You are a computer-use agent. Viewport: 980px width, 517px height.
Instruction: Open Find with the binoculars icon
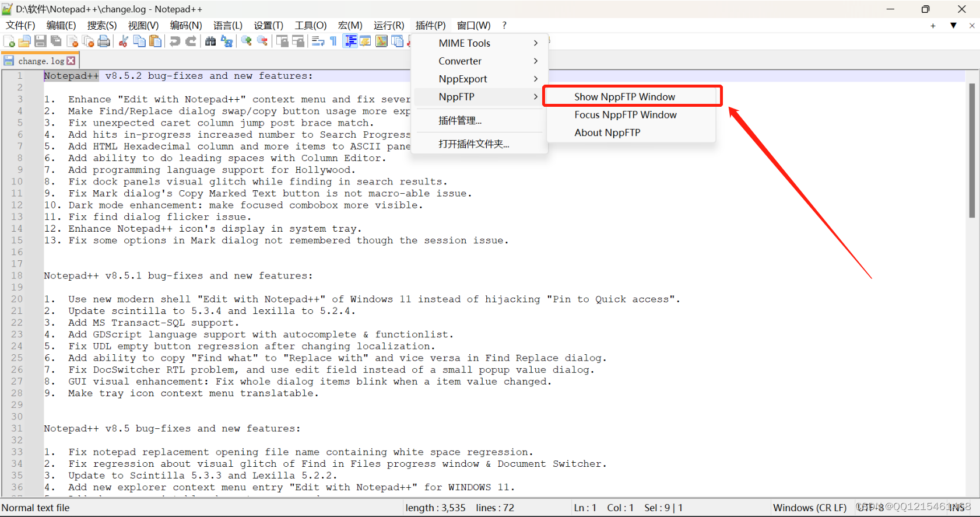210,41
